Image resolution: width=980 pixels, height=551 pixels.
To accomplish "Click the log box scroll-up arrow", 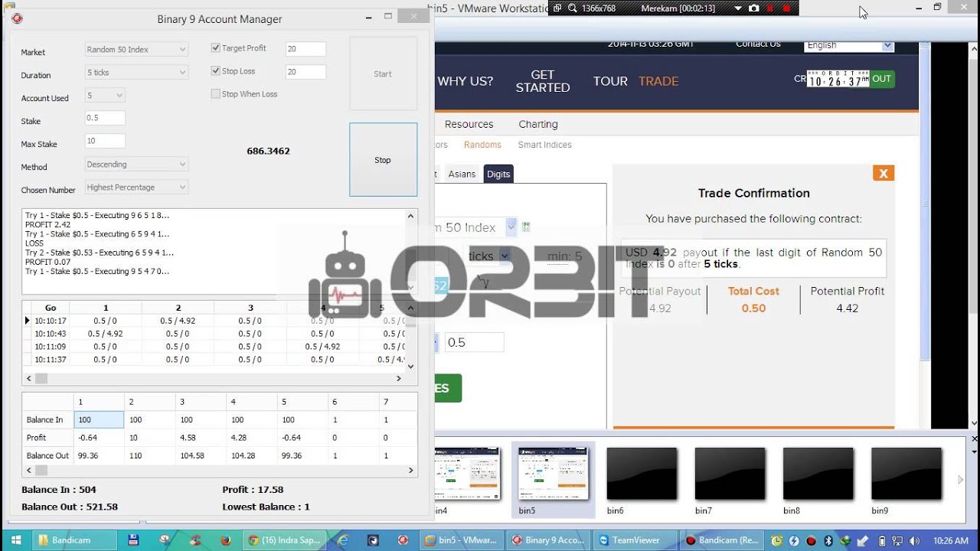I will pos(412,216).
